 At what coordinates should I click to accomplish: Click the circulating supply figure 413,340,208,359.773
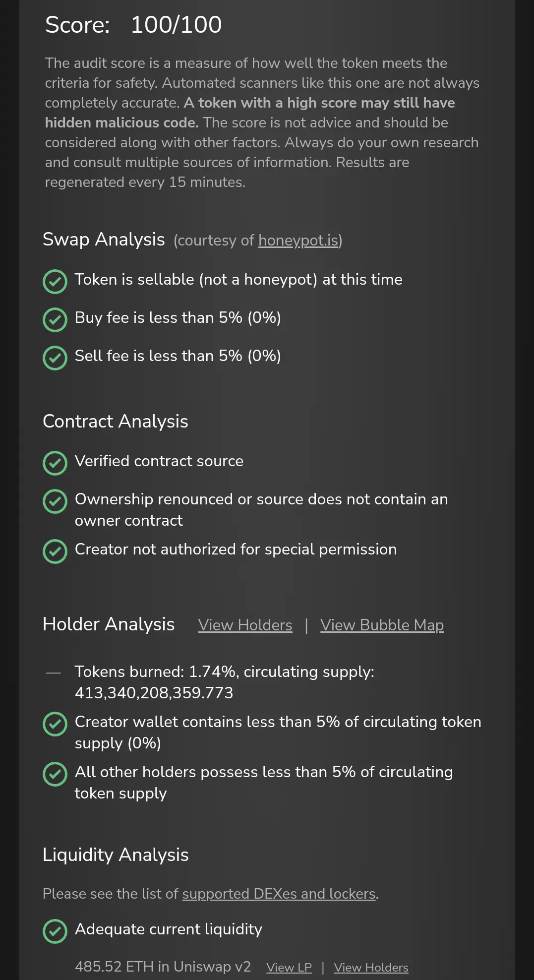coord(154,693)
